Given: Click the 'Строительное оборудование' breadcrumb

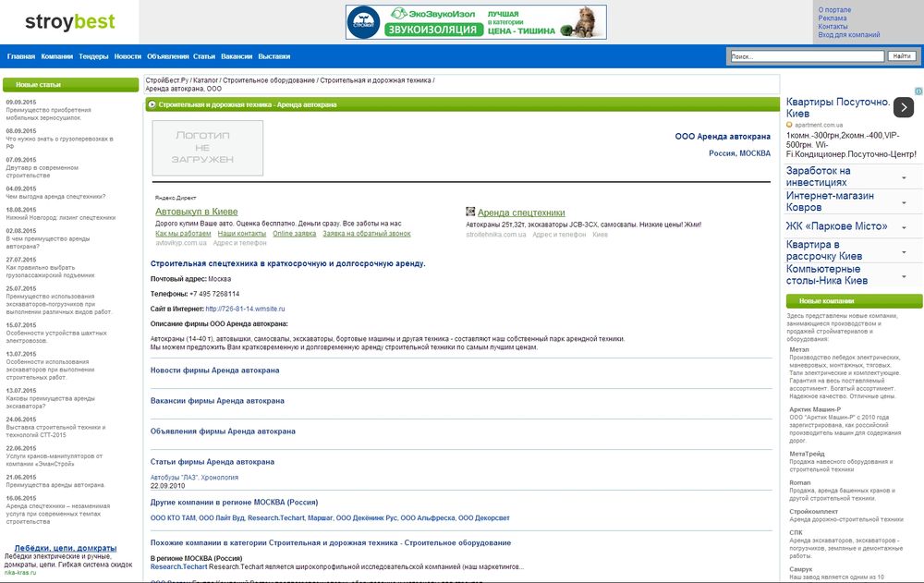Looking at the screenshot, I should (x=269, y=80).
